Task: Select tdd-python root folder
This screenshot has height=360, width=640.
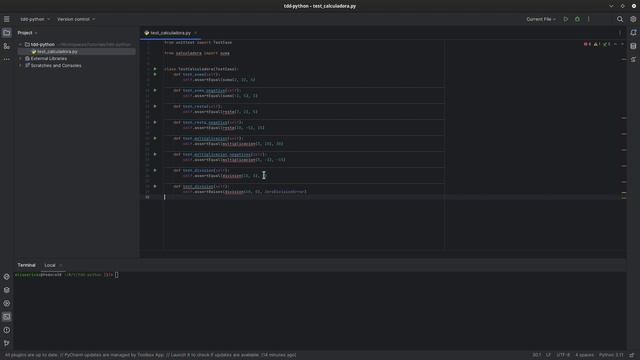Action: 42,44
